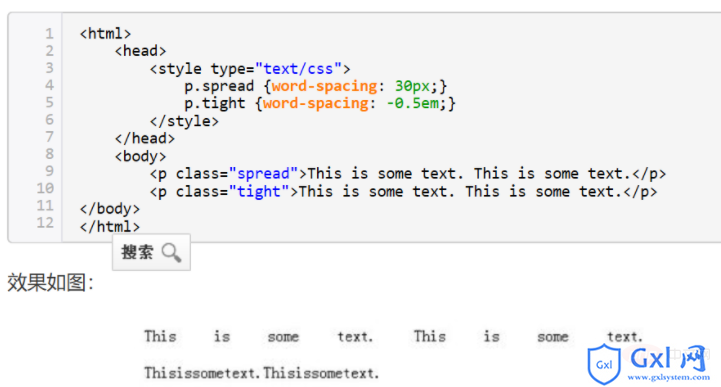Click line number 9 in gutter
The height and width of the screenshot is (387, 721).
pyautogui.click(x=49, y=171)
